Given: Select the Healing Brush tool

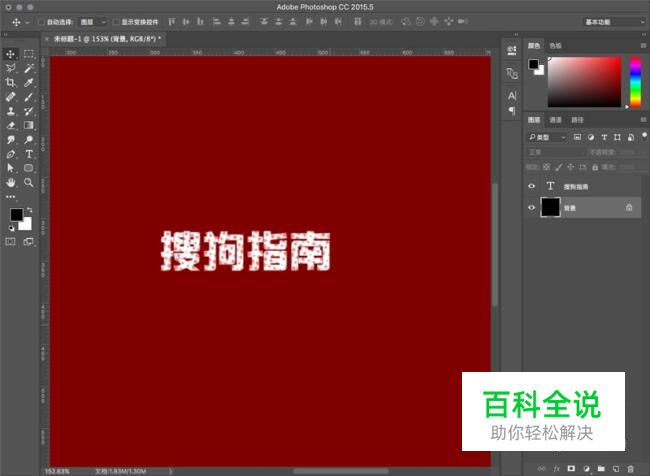Looking at the screenshot, I should [x=10, y=97].
